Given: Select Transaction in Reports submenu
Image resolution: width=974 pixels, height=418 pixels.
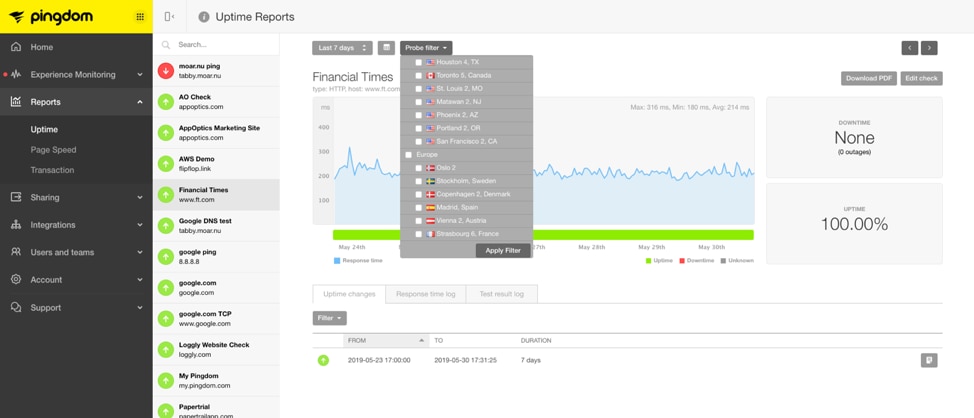Looking at the screenshot, I should [x=52, y=170].
